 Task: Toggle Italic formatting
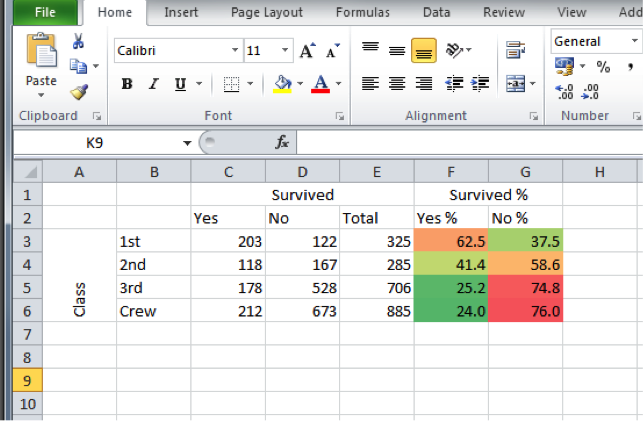tap(153, 84)
